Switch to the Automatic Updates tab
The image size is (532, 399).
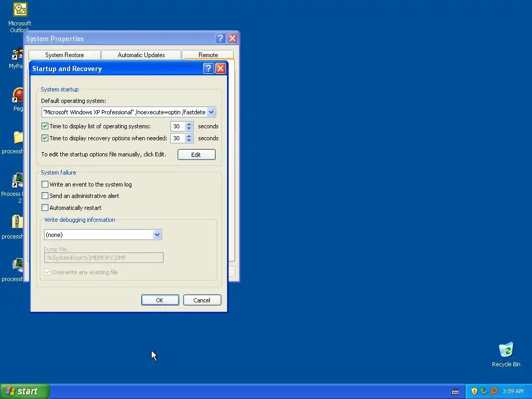(141, 55)
